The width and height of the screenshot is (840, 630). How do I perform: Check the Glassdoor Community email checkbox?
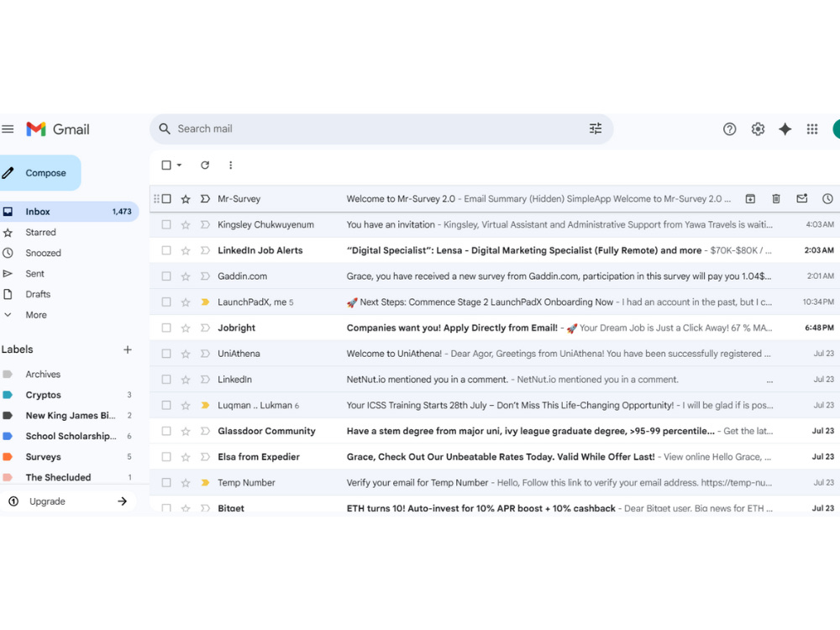tap(166, 431)
